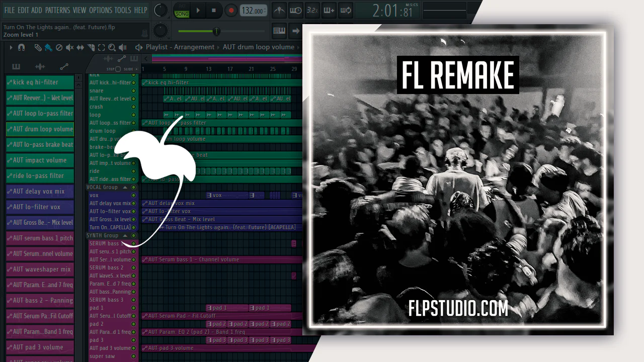The image size is (644, 362).
Task: Collapse the SYNTH Group tracks
Action: click(x=125, y=236)
